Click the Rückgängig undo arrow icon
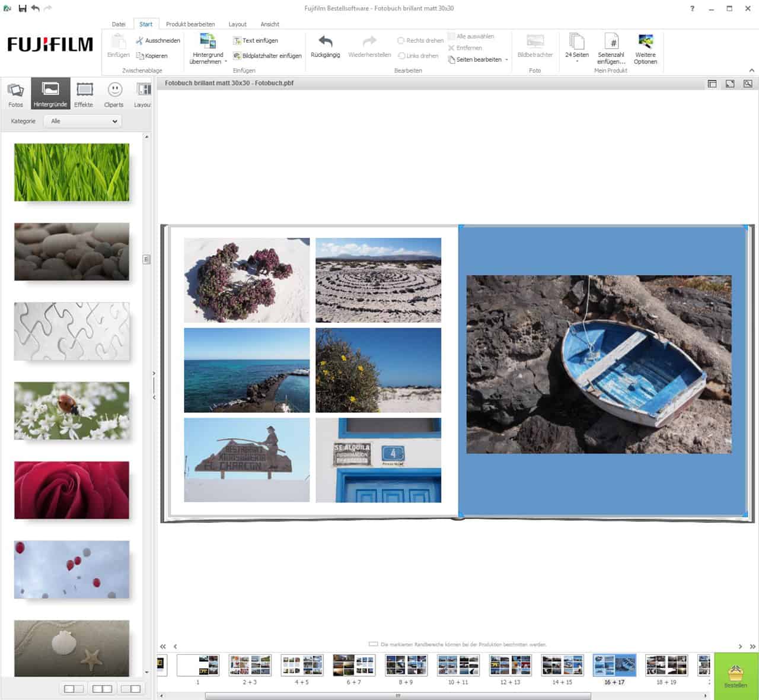Viewport: 759px width, 700px height. (x=325, y=42)
